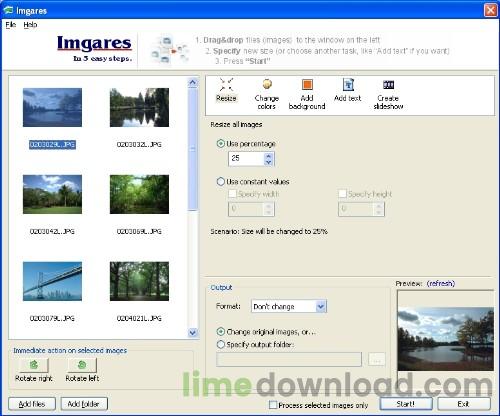Click the (refresh) preview link
The width and height of the screenshot is (500, 416).
pyautogui.click(x=441, y=283)
